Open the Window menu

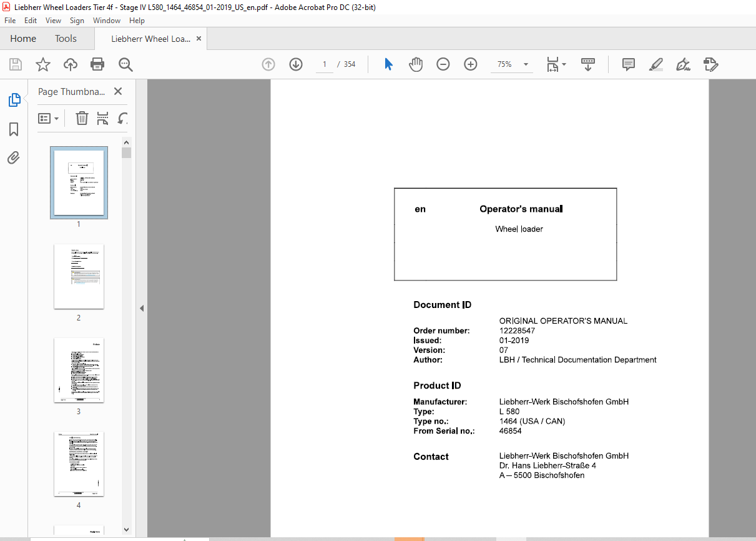[107, 21]
